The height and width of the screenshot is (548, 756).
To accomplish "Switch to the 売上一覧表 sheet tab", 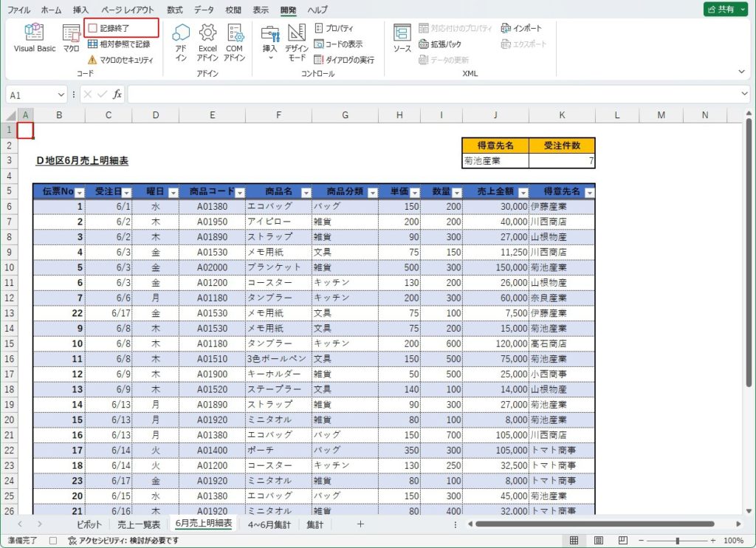I will [x=140, y=524].
